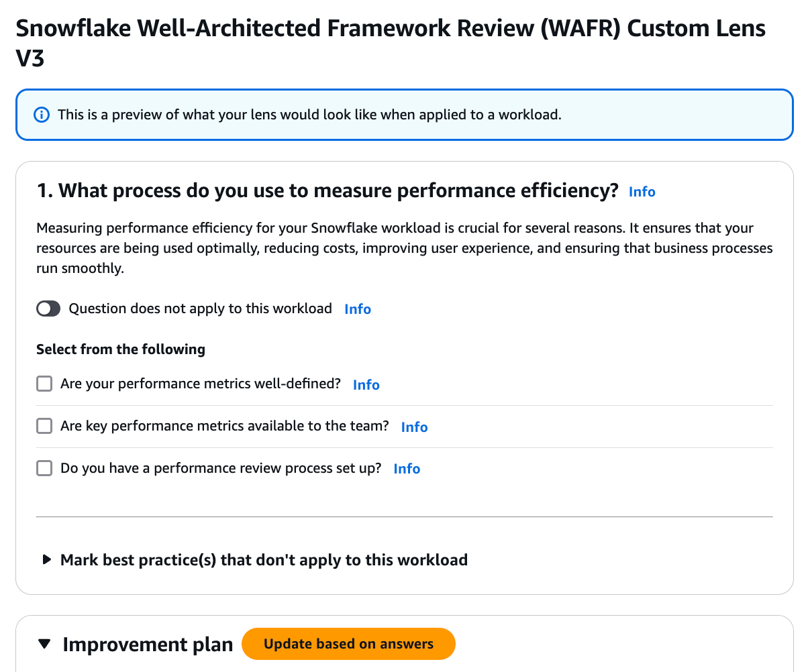Tick the "key performance metrics available" checkbox

coord(44,426)
